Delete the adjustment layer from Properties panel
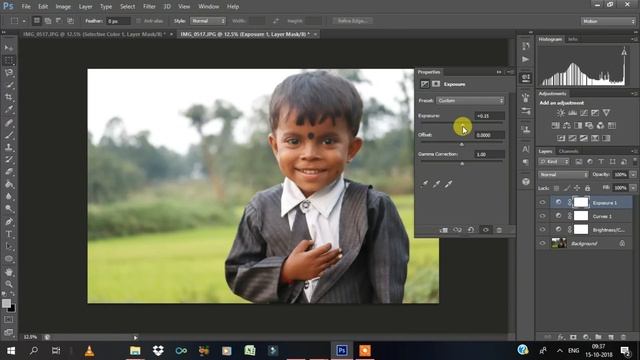 [499, 230]
